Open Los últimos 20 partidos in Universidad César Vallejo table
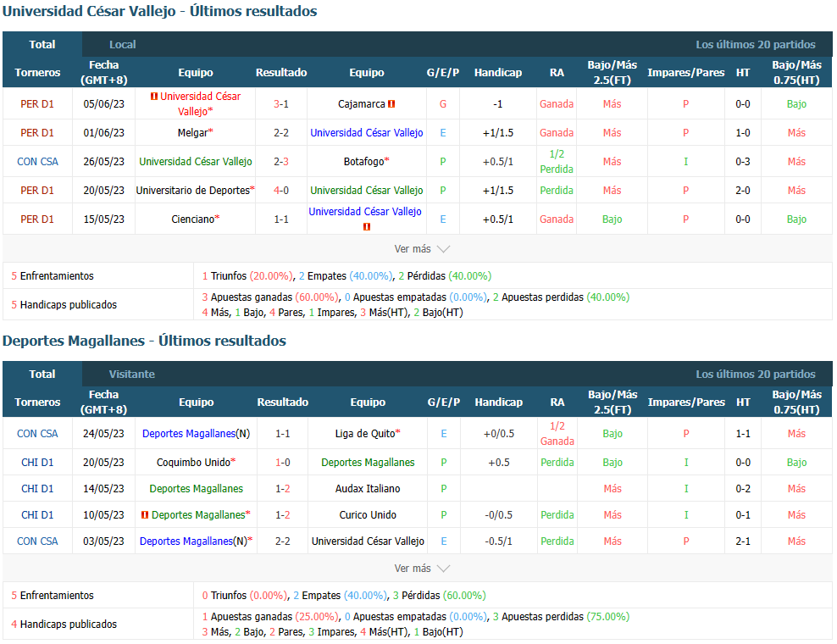Image resolution: width=837 pixels, height=644 pixels. 756,45
